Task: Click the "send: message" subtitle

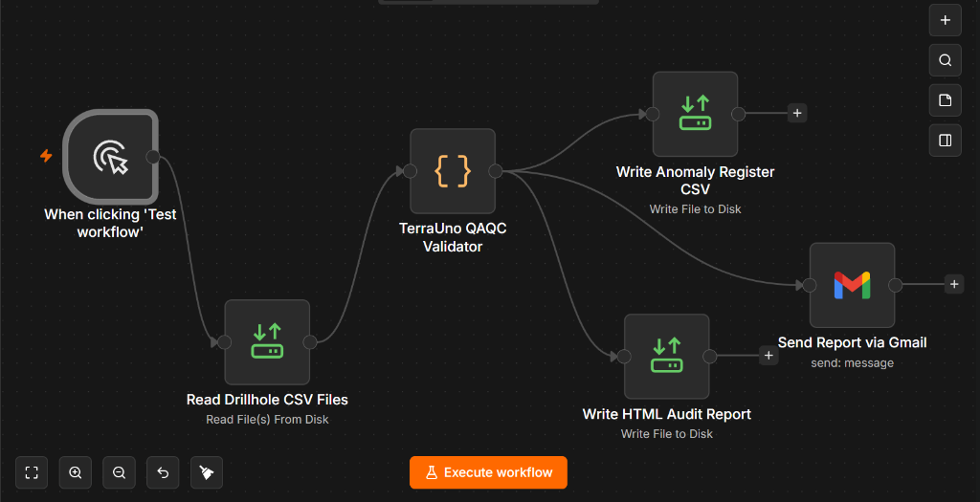Action: point(852,362)
